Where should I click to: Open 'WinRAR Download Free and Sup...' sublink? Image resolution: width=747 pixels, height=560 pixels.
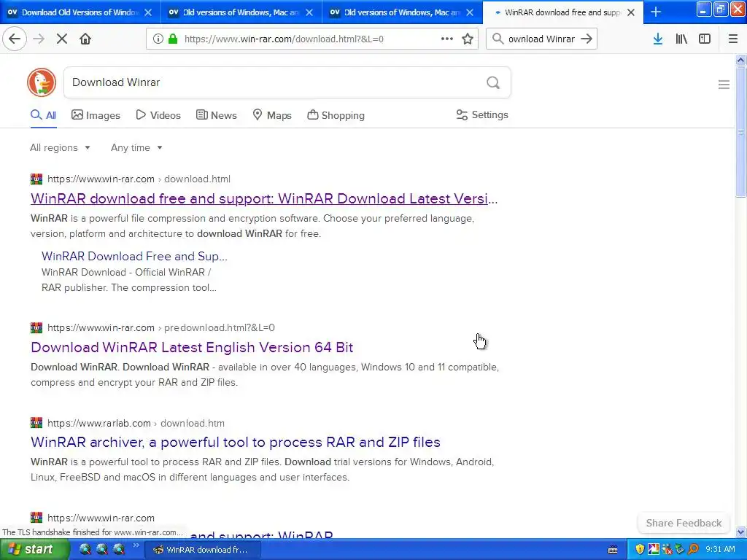(x=134, y=256)
